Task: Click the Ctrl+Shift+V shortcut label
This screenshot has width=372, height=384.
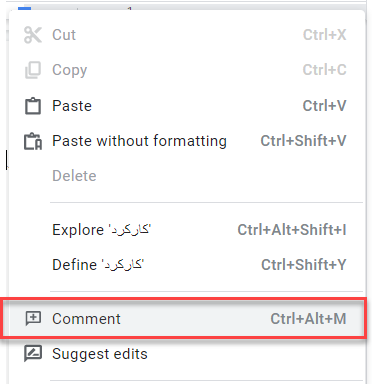Action: (303, 141)
